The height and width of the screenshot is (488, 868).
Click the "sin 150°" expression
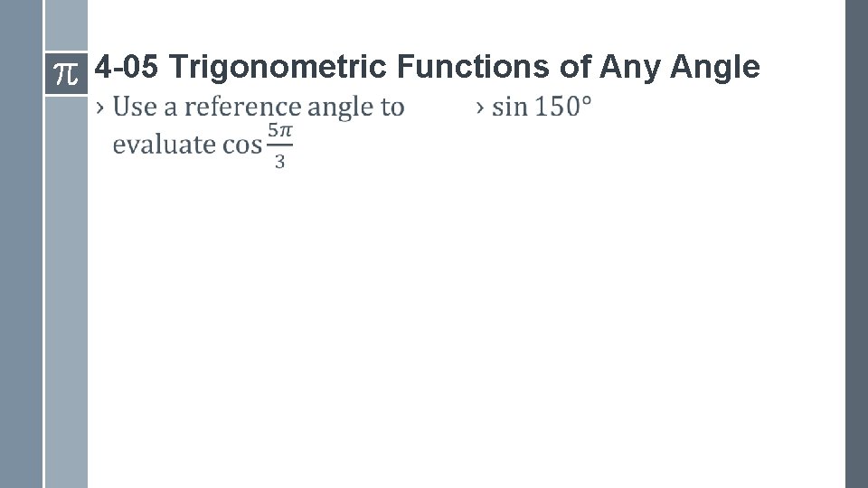[542, 108]
